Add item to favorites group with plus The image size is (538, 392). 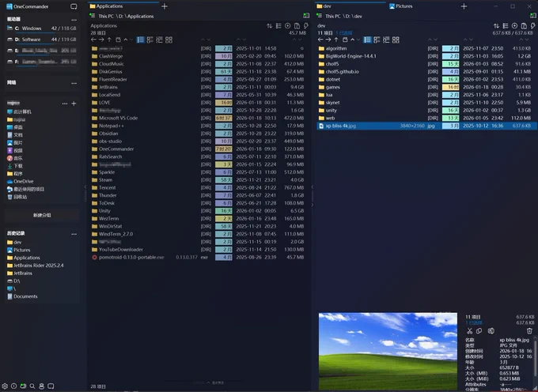click(74, 104)
